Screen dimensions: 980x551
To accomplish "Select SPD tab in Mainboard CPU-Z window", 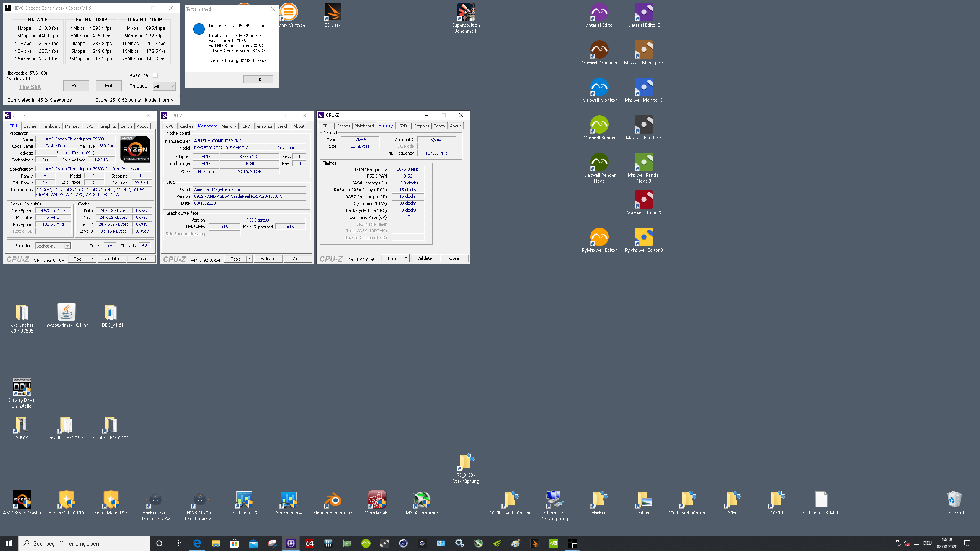I will pos(246,126).
